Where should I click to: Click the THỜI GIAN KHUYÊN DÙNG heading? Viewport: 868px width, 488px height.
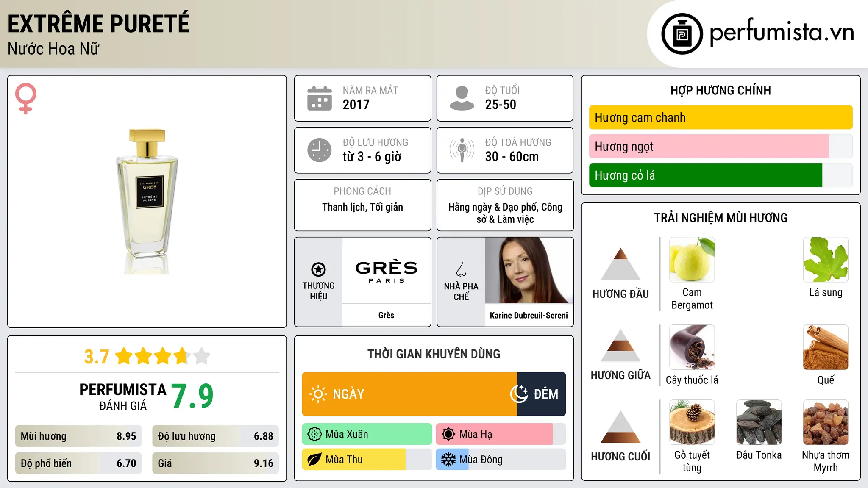point(434,354)
